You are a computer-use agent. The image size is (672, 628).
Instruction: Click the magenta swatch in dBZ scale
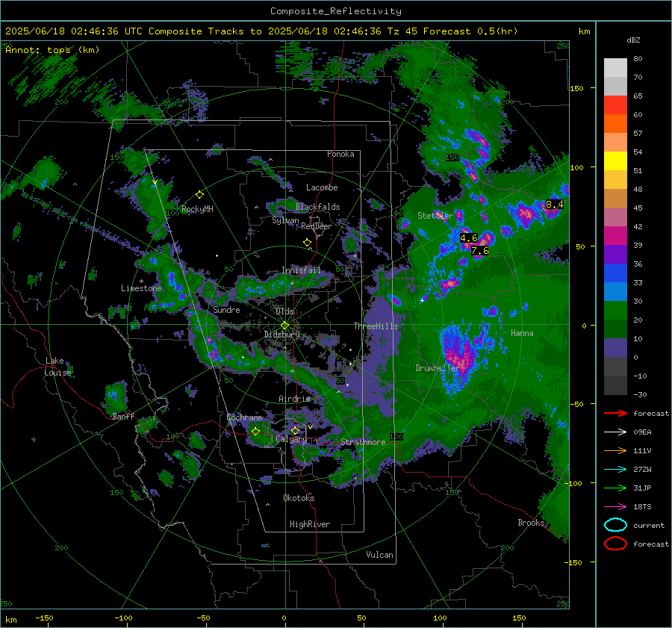click(615, 236)
